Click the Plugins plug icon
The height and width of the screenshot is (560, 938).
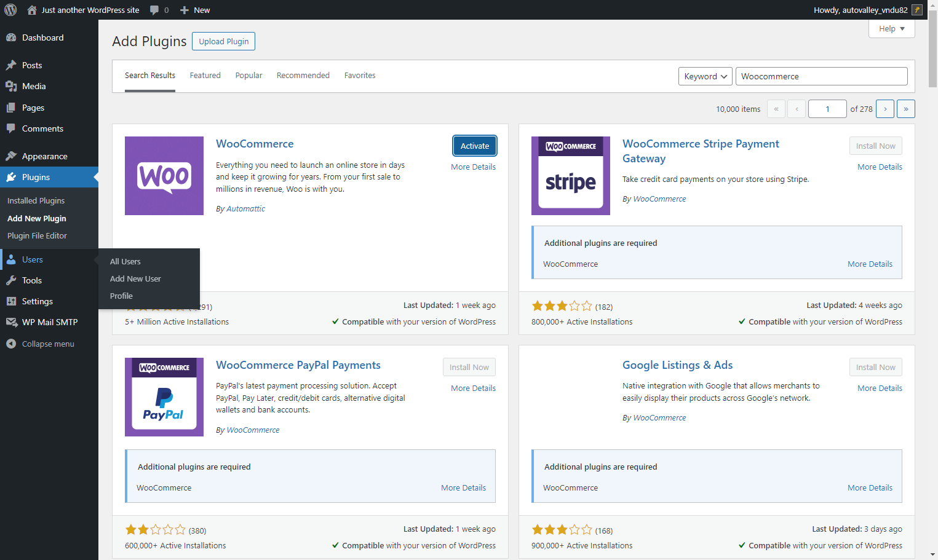point(11,177)
